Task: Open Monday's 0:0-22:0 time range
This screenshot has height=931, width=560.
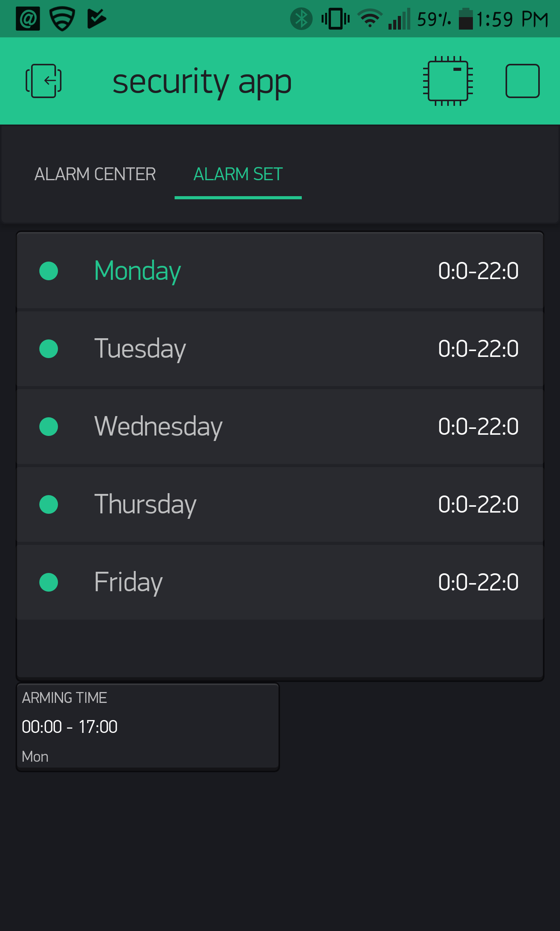Action: click(x=478, y=271)
